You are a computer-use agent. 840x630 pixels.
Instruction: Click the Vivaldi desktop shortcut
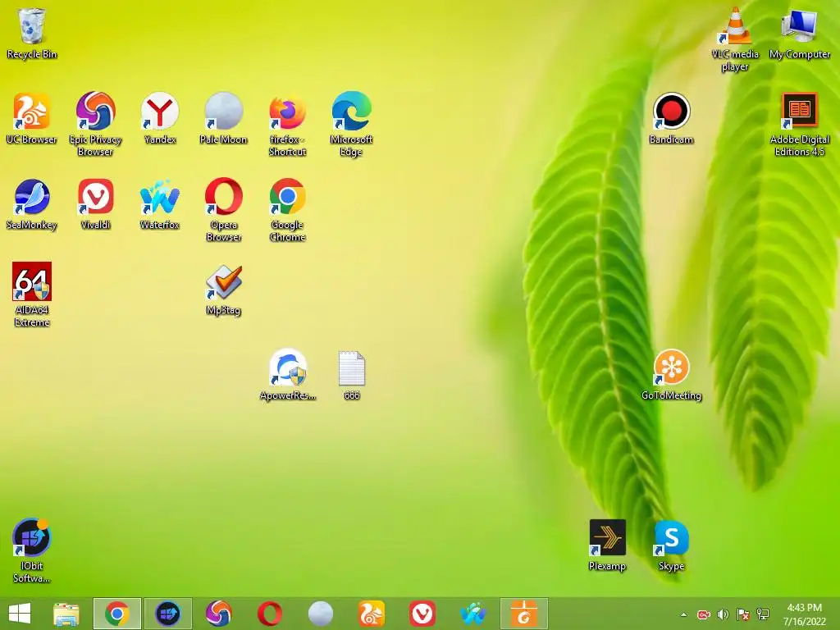coord(96,204)
